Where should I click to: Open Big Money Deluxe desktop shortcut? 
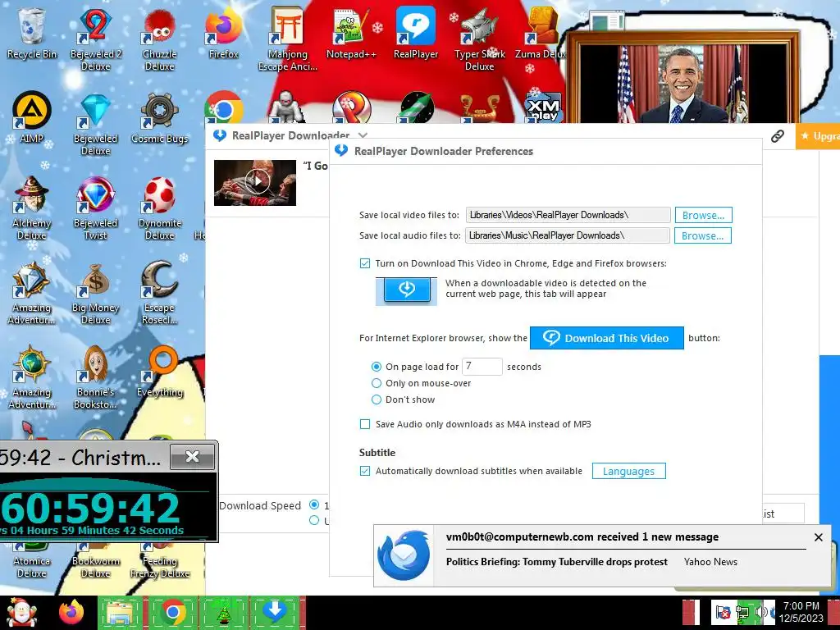click(96, 293)
